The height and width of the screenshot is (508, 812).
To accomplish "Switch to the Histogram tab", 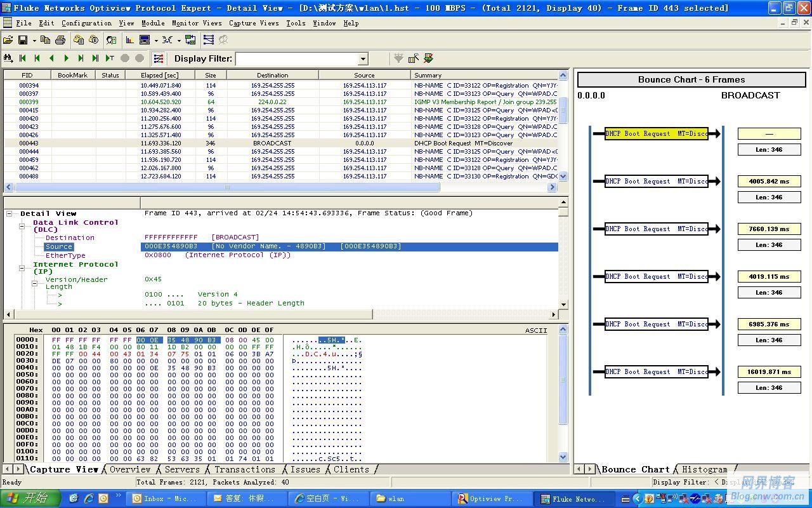I will (x=705, y=469).
